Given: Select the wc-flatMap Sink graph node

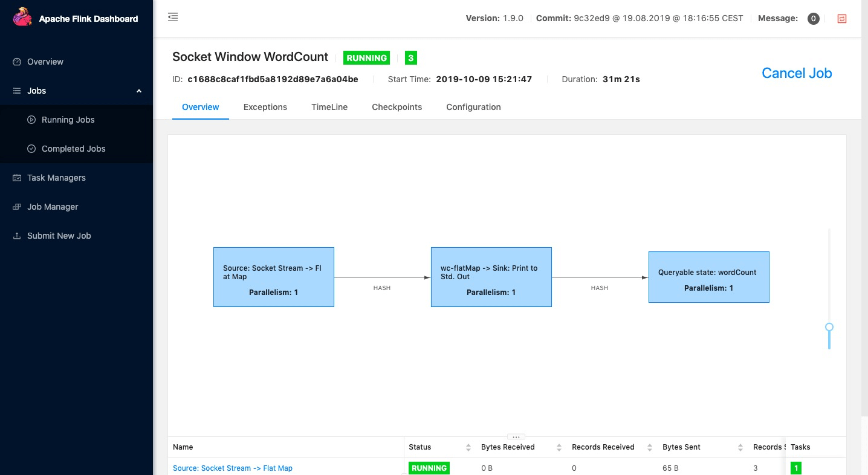Looking at the screenshot, I should click(x=491, y=277).
